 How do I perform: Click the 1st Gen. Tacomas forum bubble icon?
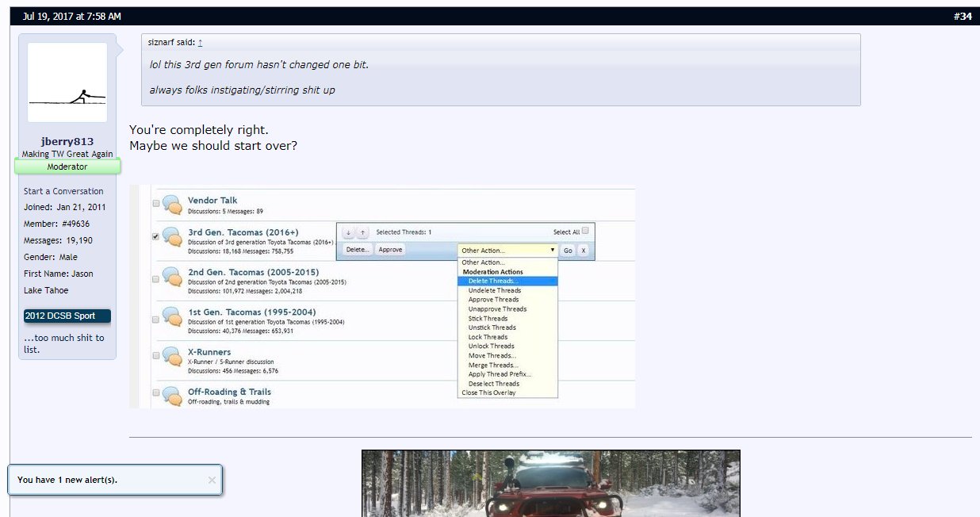[x=172, y=317]
